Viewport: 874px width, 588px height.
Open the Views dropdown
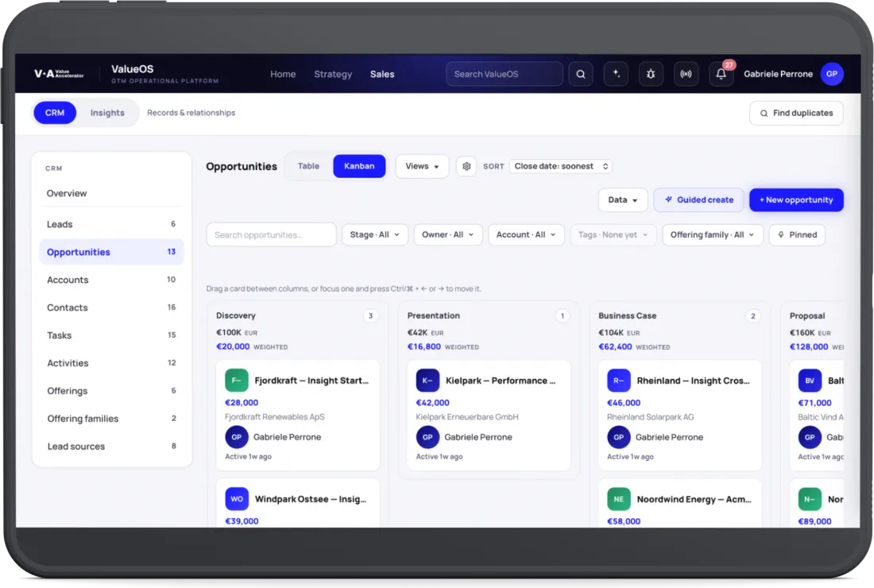click(422, 166)
